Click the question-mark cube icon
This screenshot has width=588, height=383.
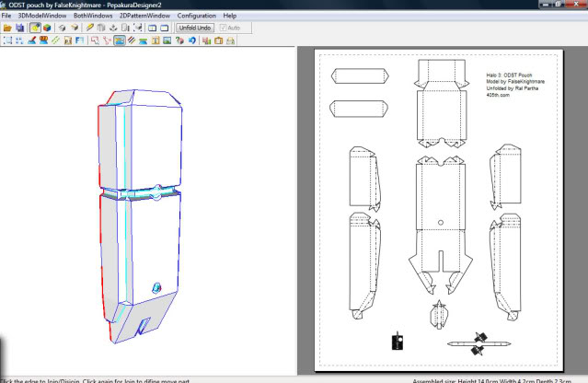coord(179,41)
